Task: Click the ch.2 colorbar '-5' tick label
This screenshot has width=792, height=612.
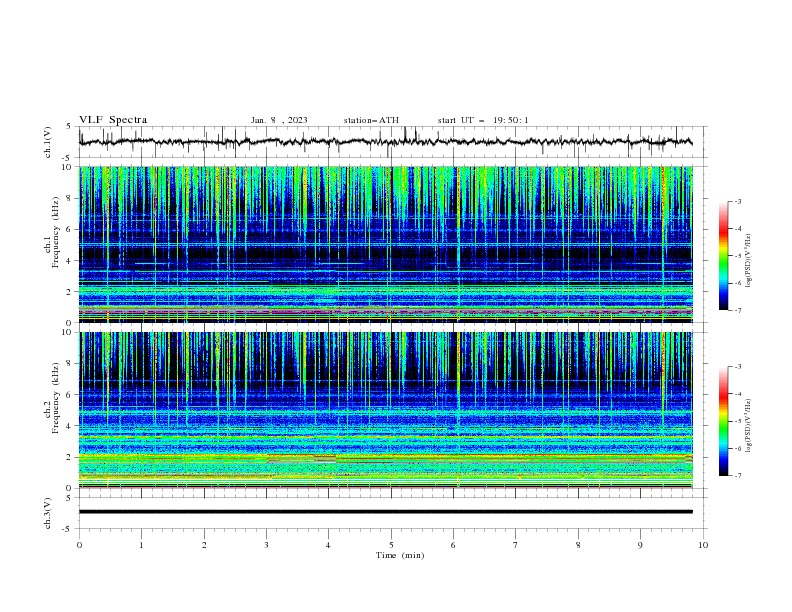Action: 738,421
